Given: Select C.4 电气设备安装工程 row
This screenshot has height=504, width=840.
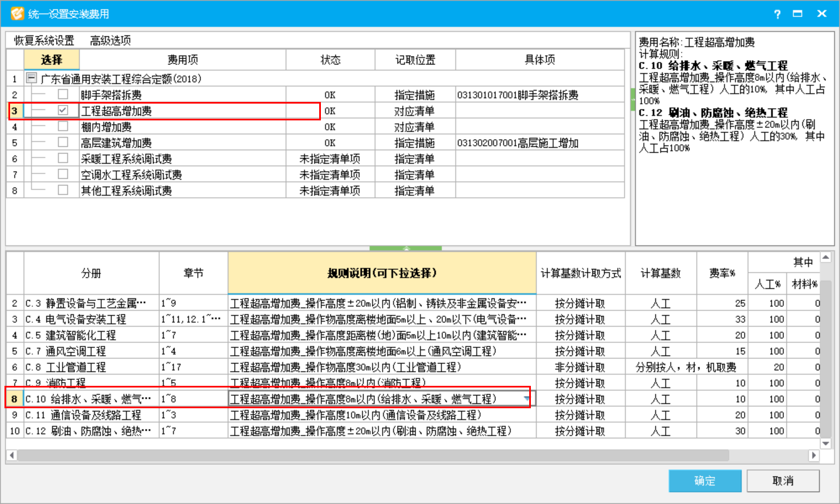Looking at the screenshot, I should pos(76,319).
